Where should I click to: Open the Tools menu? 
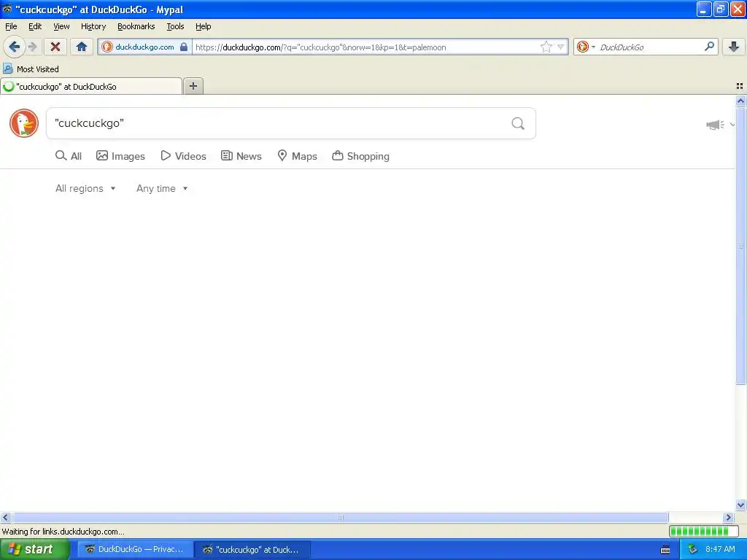(x=175, y=26)
